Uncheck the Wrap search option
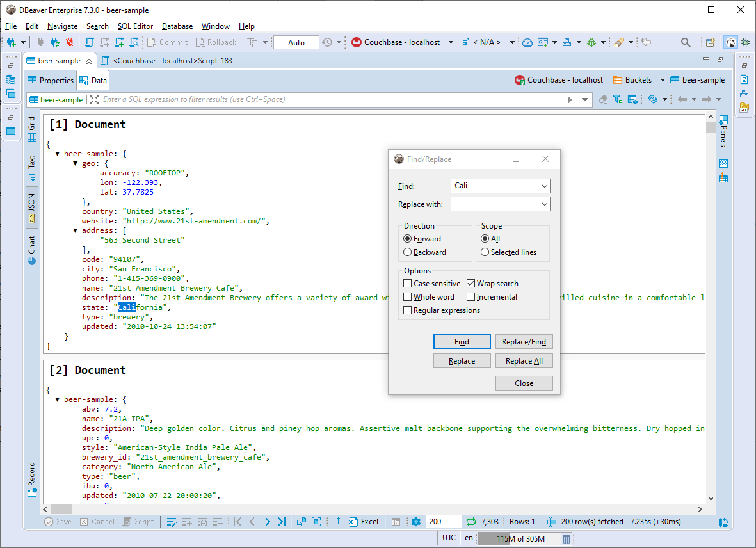756x548 pixels. click(471, 284)
